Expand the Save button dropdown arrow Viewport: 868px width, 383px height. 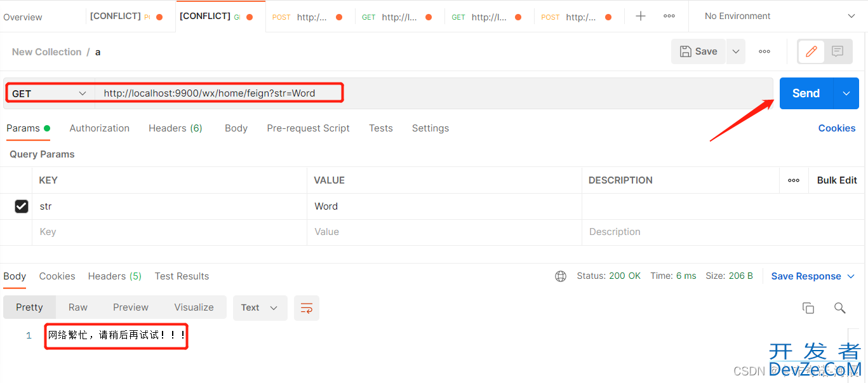(x=735, y=51)
